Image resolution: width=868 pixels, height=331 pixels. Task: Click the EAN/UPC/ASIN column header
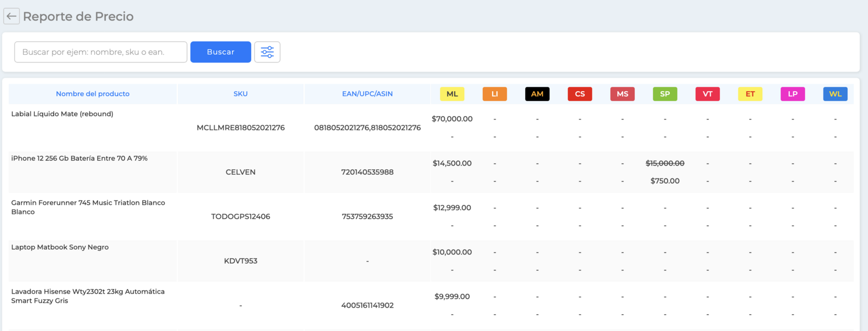pyautogui.click(x=367, y=94)
